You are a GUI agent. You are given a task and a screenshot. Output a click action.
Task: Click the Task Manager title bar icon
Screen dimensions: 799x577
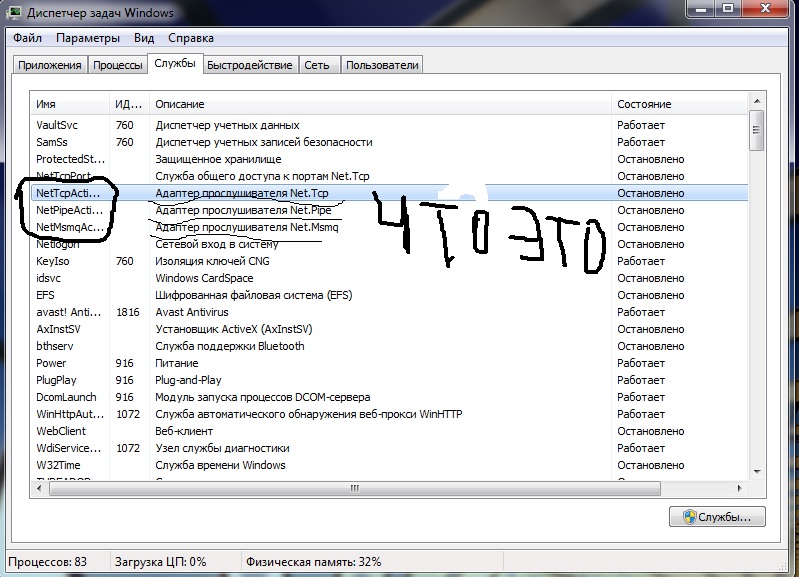tap(14, 12)
